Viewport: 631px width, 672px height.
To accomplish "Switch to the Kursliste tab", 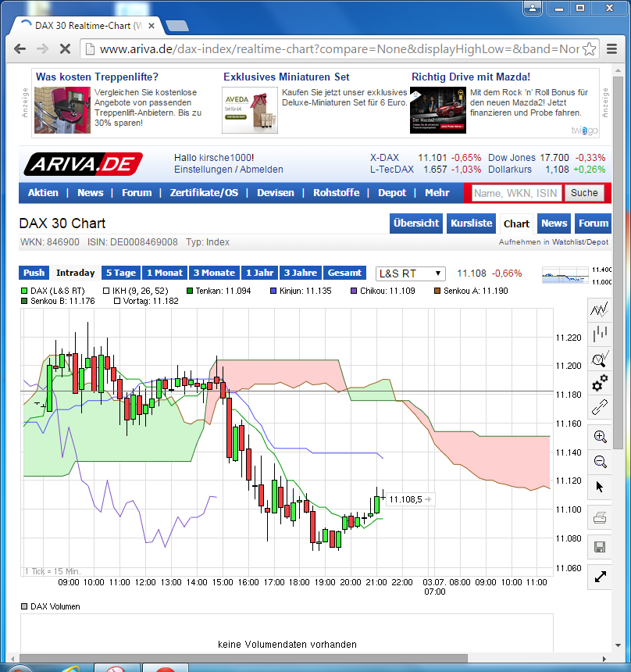I will [x=470, y=223].
